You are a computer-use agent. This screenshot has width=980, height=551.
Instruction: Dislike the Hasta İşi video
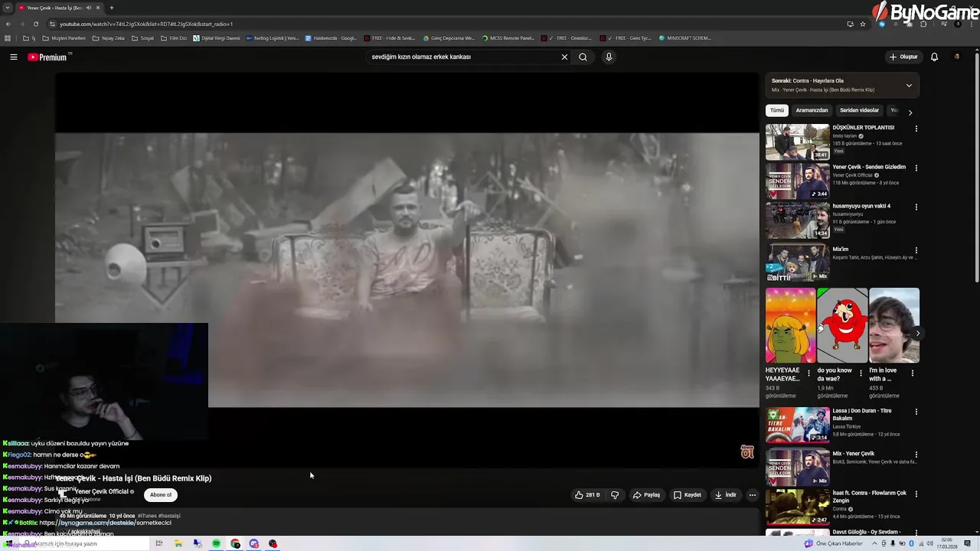point(615,495)
